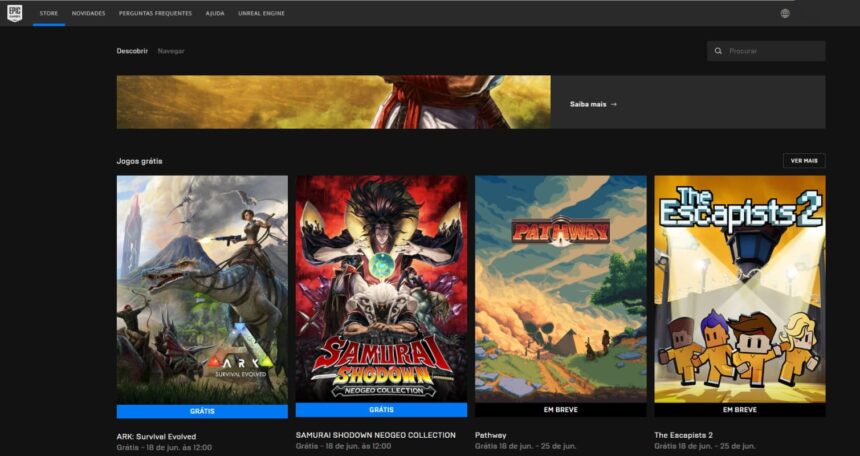Click Em Breve bar under Pathway
Viewport: 860px width, 456px height.
coord(561,410)
